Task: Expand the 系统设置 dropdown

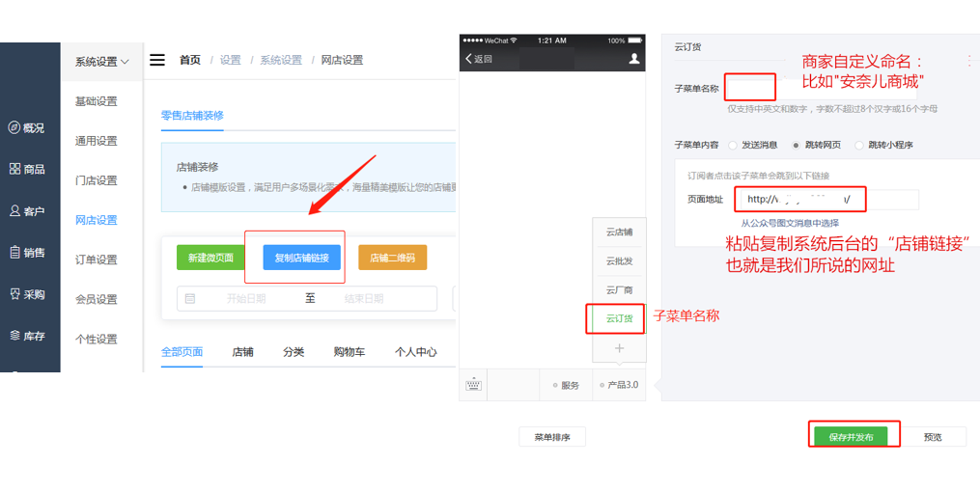Action: click(x=102, y=61)
